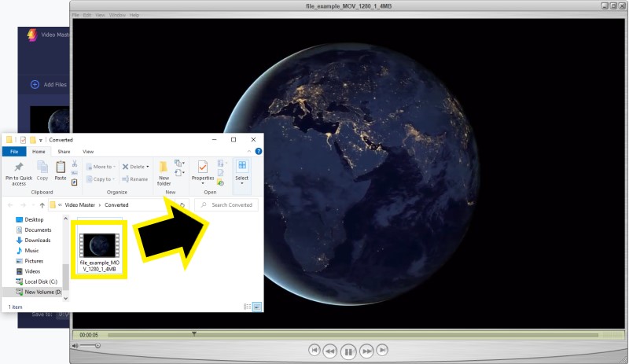
Task: Click the Properties icon
Action: click(x=203, y=167)
